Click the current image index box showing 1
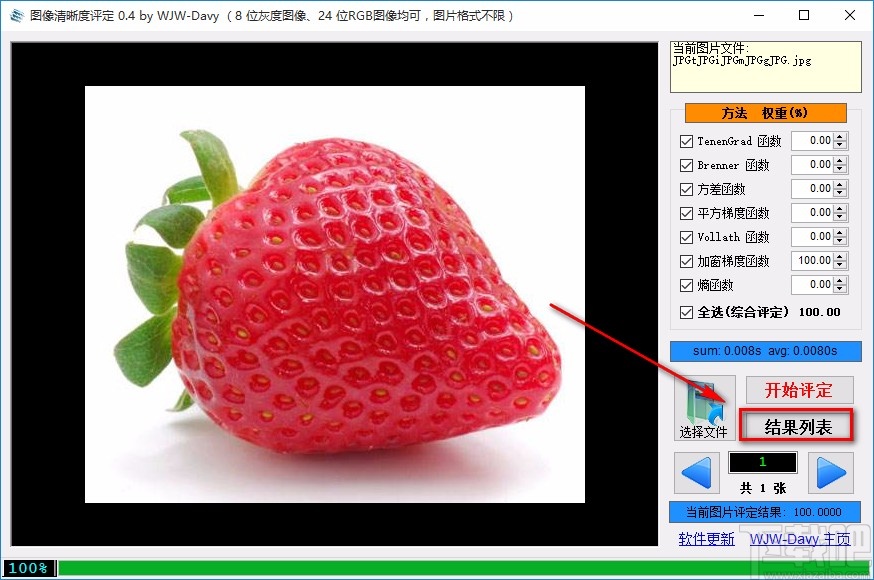The height and width of the screenshot is (580, 874). 763,462
